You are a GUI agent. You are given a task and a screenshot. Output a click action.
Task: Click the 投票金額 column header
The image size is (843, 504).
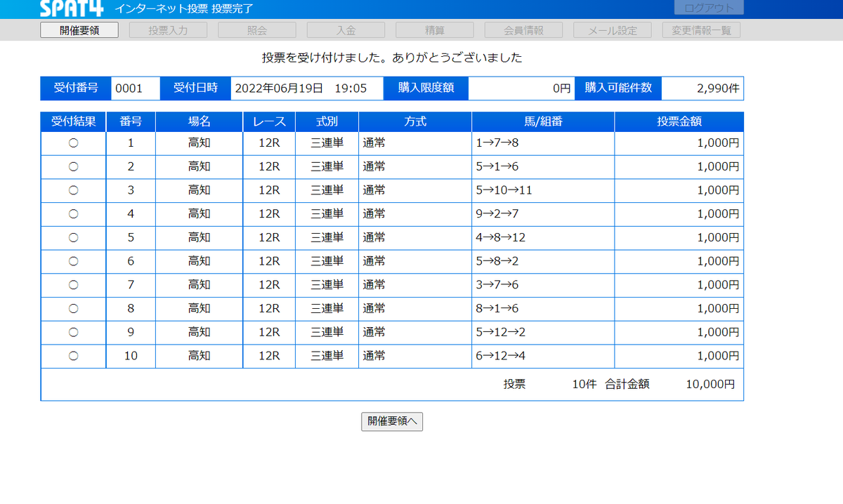point(679,121)
